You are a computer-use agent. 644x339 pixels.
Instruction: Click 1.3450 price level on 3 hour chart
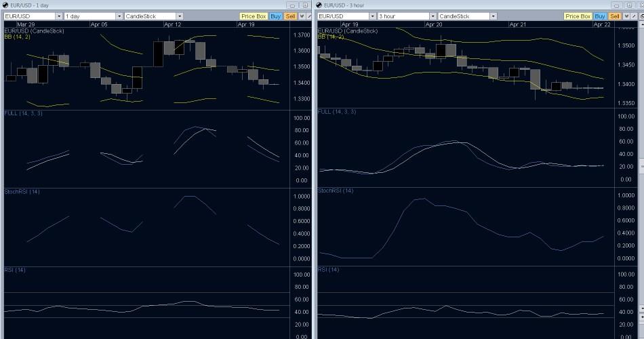tap(626, 65)
